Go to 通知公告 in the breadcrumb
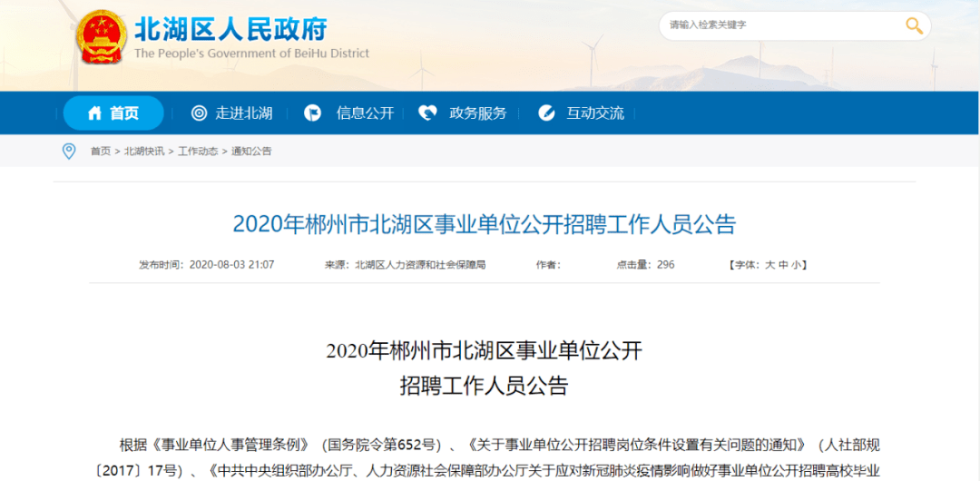This screenshot has height=481, width=980. tap(252, 152)
